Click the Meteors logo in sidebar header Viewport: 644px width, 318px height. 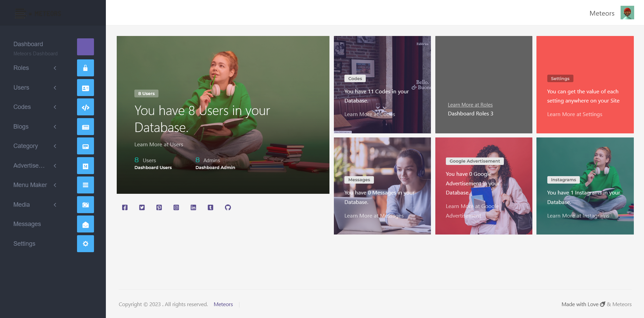[38, 14]
